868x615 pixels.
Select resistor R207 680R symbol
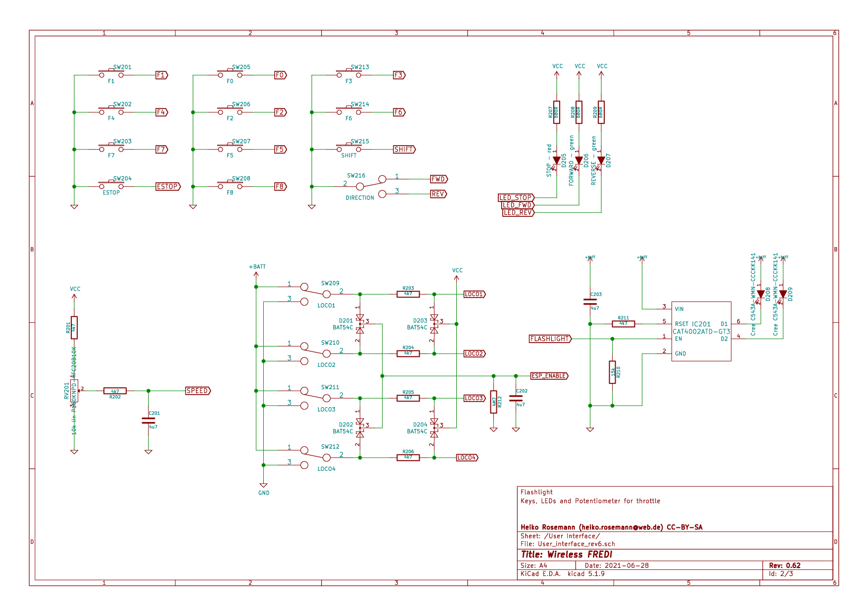coord(557,112)
